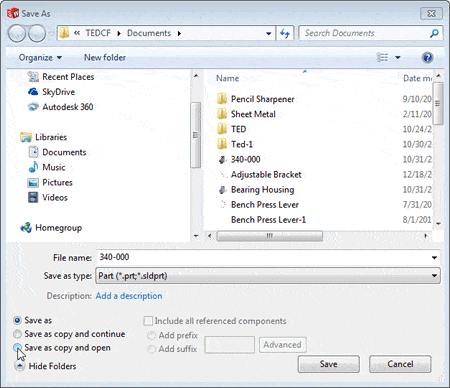Click the Recent Places icon

[33, 77]
